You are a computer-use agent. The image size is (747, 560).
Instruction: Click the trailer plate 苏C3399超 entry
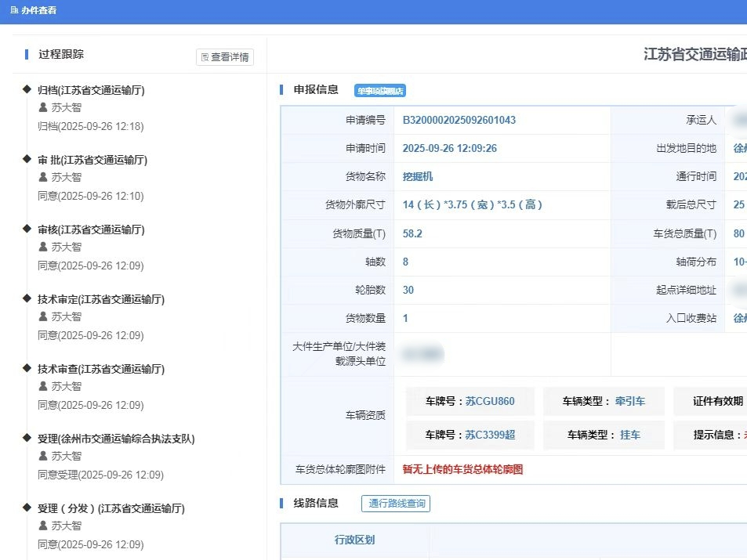click(x=470, y=435)
